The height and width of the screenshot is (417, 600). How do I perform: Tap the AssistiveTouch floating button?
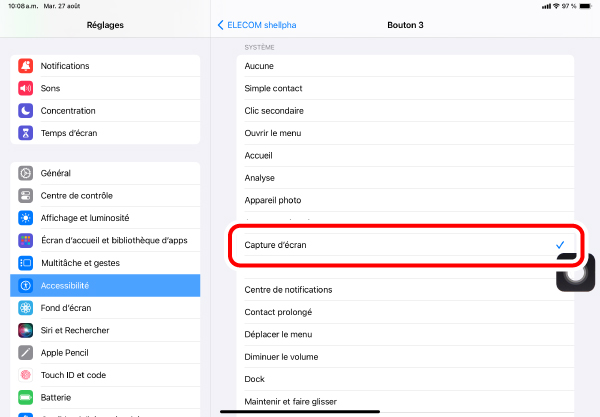point(576,272)
